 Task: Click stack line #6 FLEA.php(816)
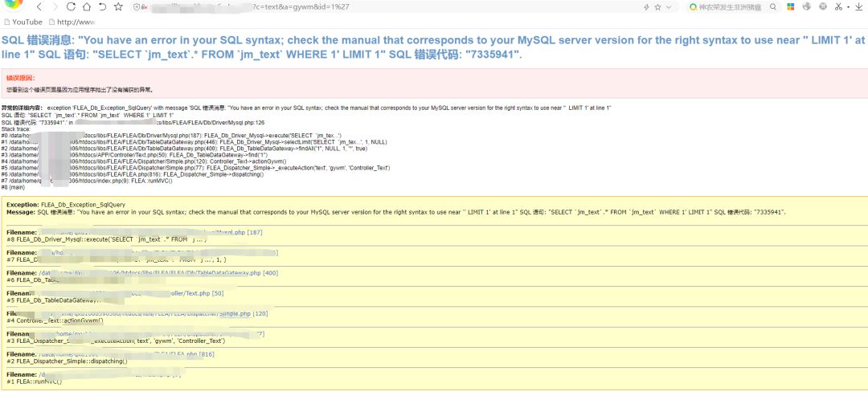[133, 175]
